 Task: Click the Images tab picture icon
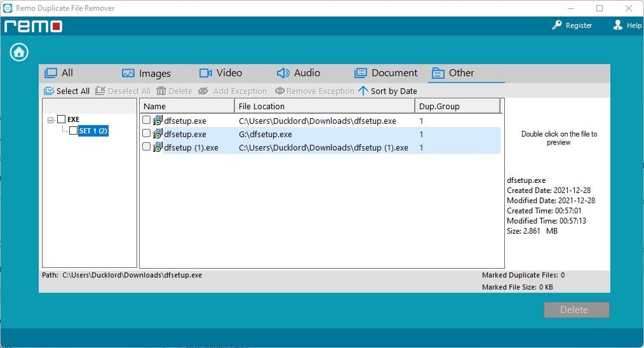click(x=128, y=73)
